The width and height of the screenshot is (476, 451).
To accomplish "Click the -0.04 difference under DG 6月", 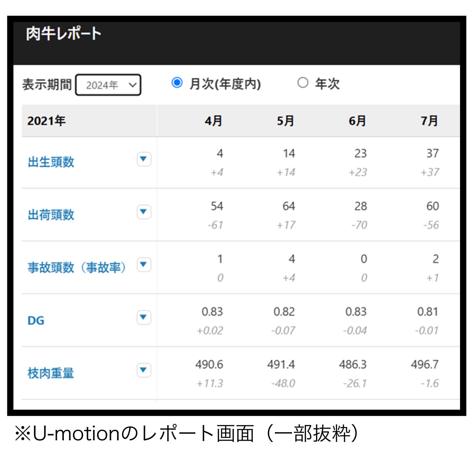I will 355,331.
